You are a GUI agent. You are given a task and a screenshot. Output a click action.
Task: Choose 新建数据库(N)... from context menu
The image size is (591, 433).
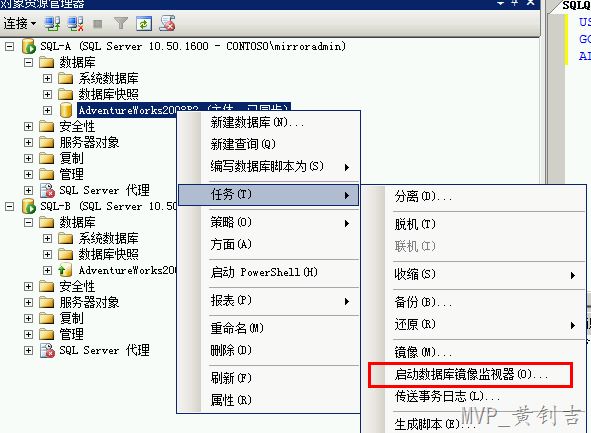point(268,123)
